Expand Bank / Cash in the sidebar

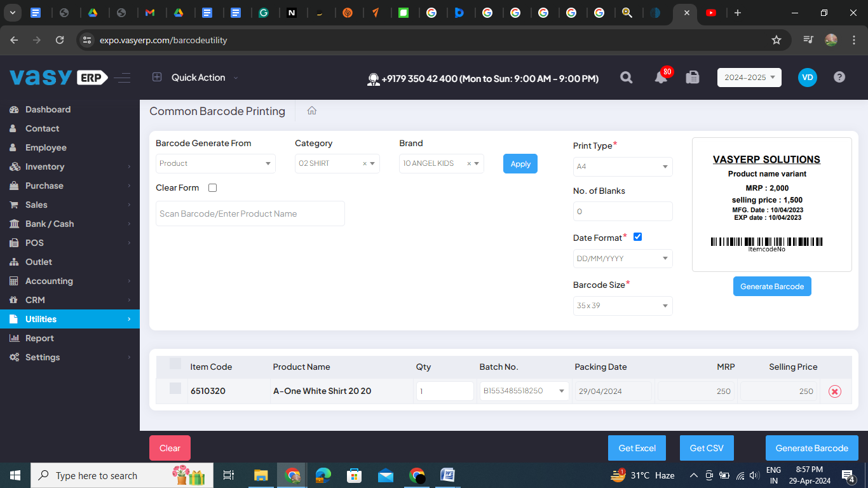70,224
